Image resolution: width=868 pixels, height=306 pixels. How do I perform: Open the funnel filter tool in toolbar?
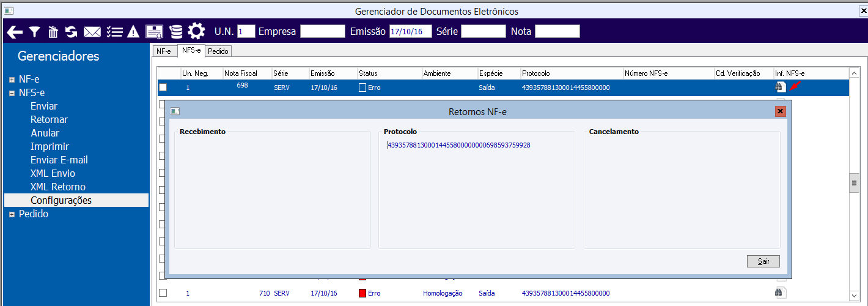(x=35, y=32)
